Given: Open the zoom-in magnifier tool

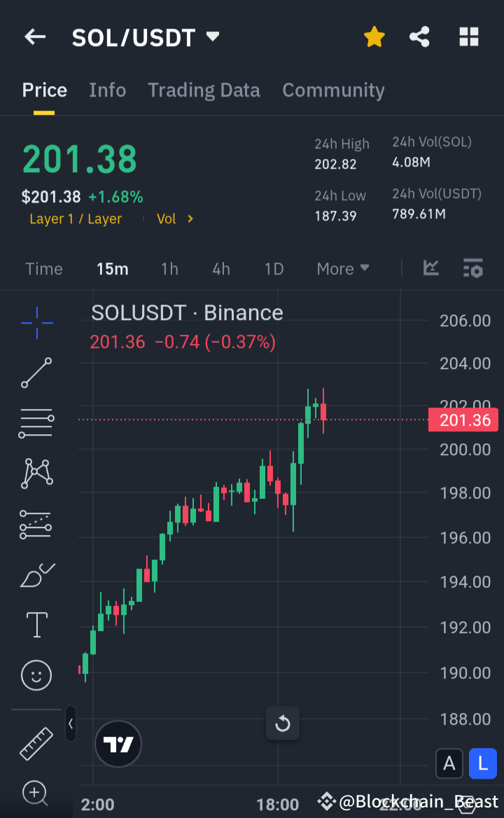Looking at the screenshot, I should click(x=36, y=793).
